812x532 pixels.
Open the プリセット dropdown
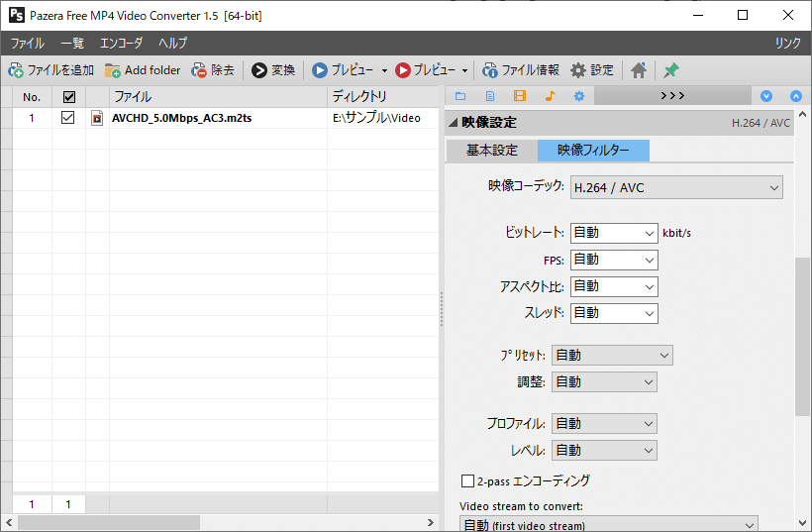[612, 356]
